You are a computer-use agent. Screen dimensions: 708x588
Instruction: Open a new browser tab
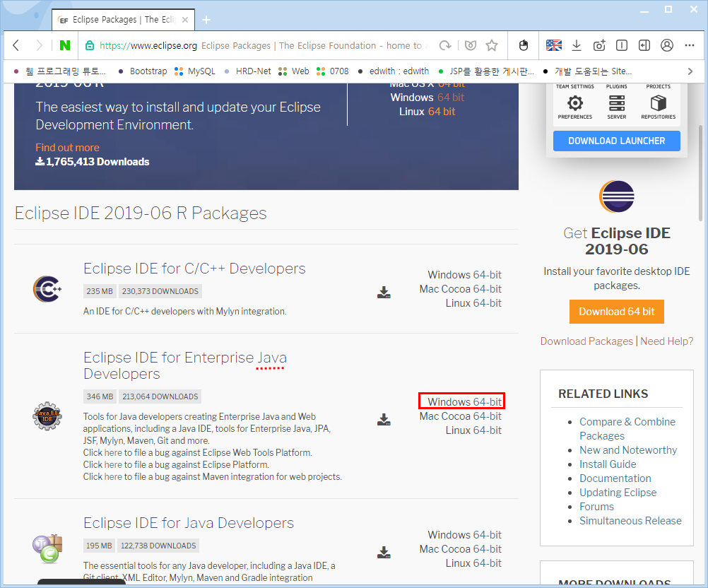[206, 20]
